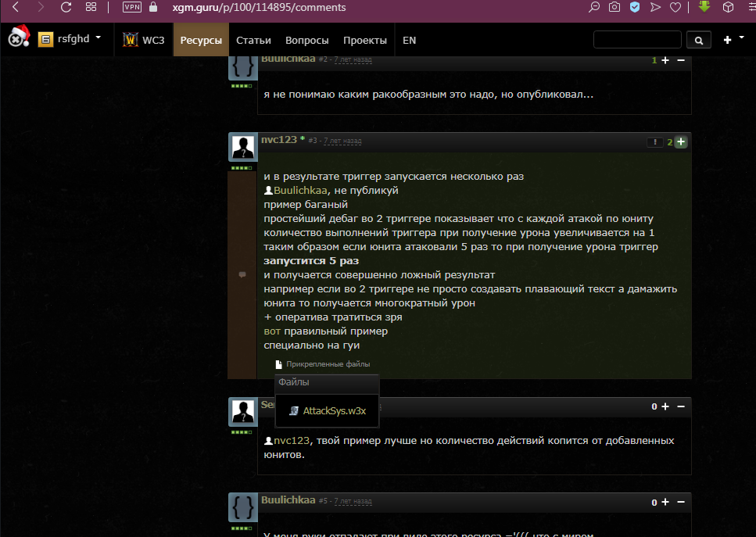This screenshot has height=537, width=756.
Task: Open the page zoom search icon
Action: 594,7
